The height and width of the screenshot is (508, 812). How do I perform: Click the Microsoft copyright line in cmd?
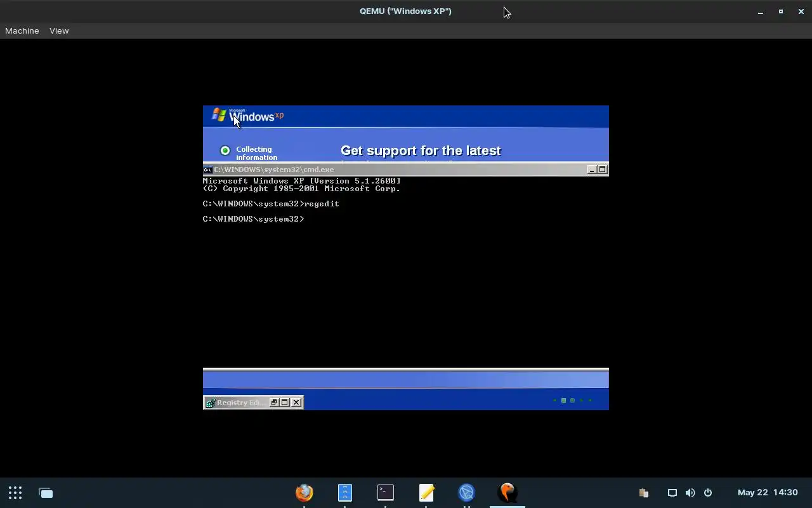point(301,189)
